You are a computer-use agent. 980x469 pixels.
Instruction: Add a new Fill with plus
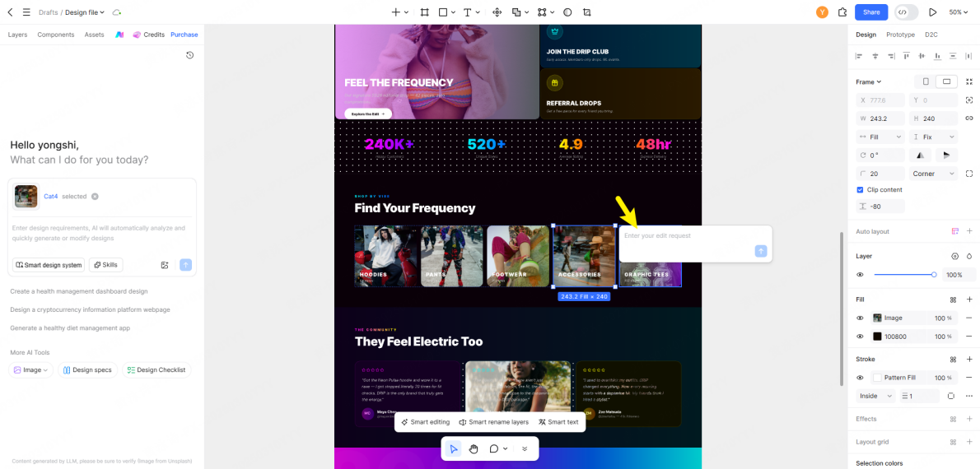tap(969, 300)
